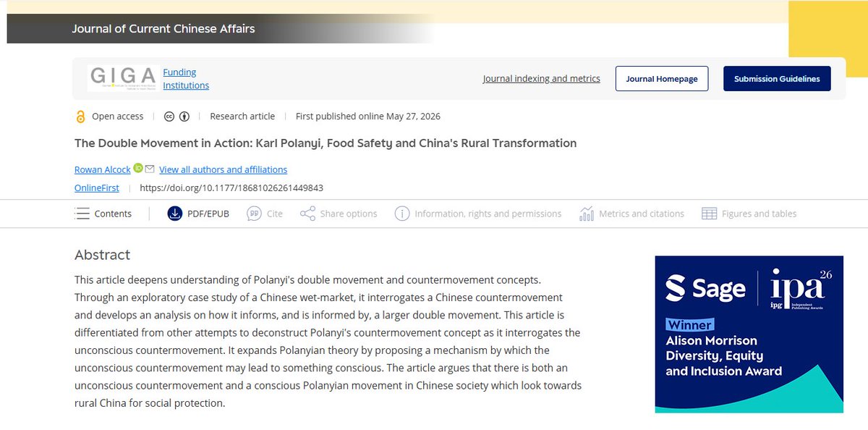Open Information, rights and permissions
This screenshot has height=430, width=868.
[x=488, y=214]
